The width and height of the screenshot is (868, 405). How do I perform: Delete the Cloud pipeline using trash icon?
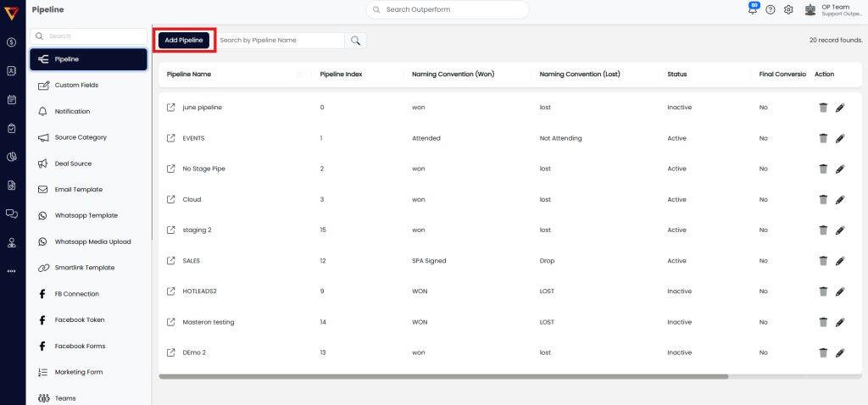click(822, 199)
